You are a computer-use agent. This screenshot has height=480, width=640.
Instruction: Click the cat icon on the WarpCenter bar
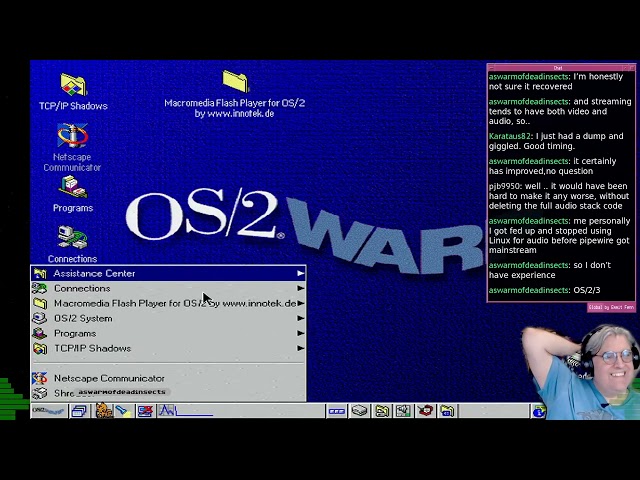click(x=104, y=411)
